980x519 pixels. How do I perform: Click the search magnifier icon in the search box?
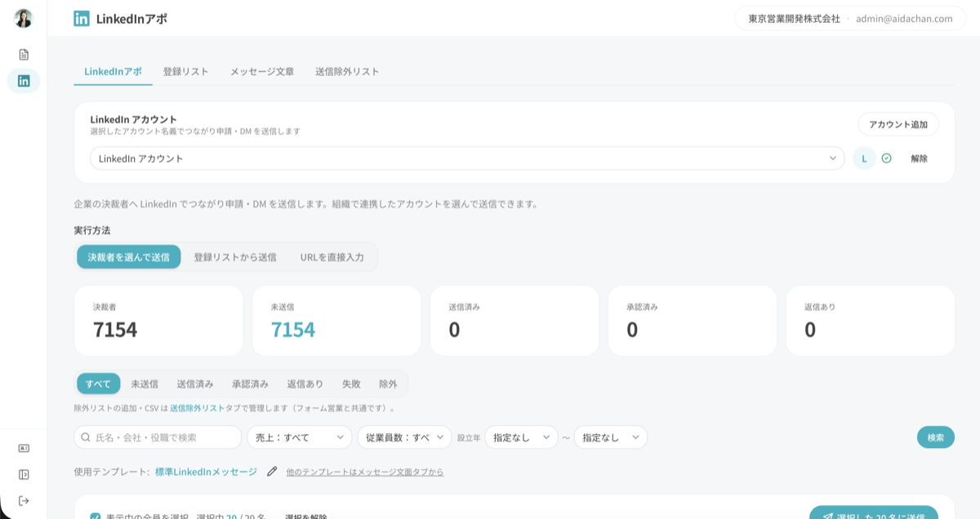86,437
